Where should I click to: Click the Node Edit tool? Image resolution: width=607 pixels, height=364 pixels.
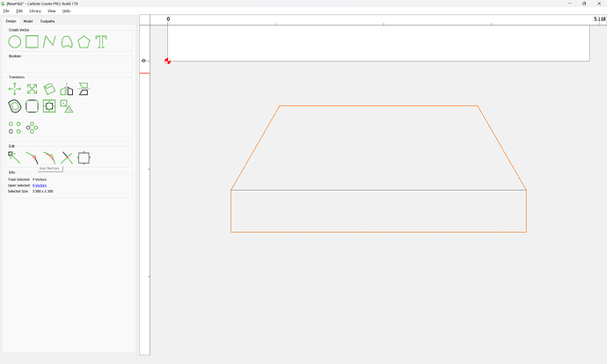[x=14, y=157]
